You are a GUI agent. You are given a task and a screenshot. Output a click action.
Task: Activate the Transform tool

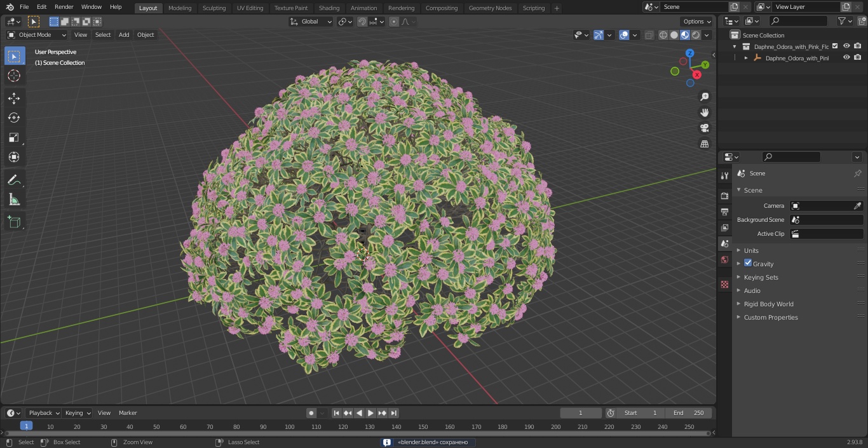[14, 157]
